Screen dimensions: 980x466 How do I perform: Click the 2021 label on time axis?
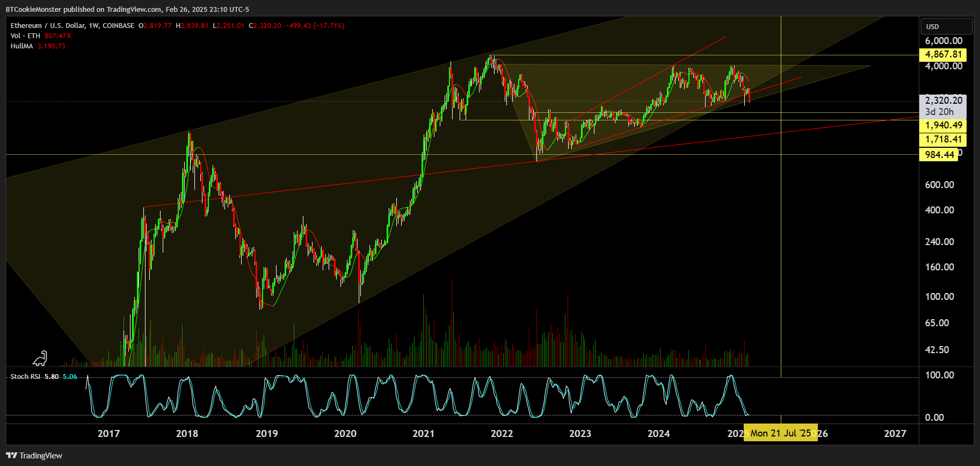click(x=423, y=433)
